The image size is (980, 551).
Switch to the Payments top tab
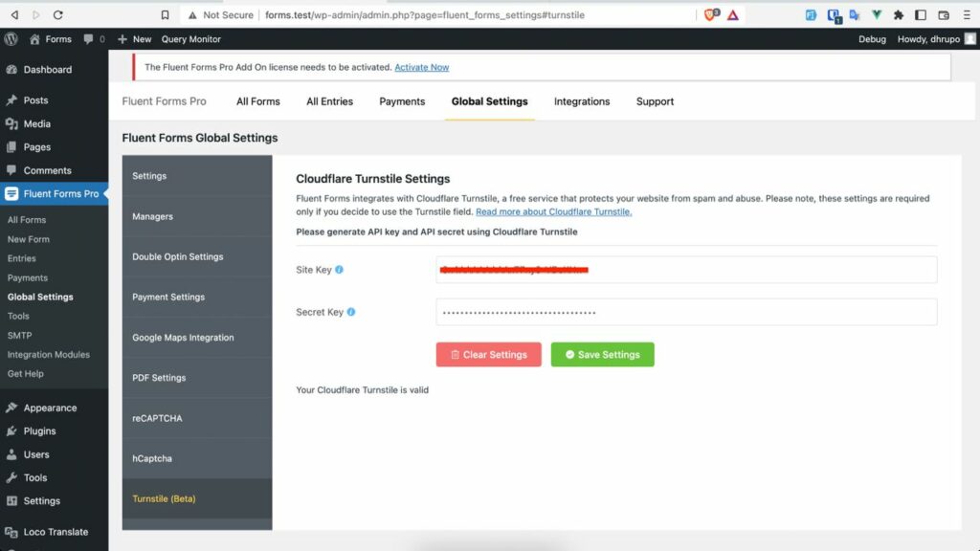(x=402, y=101)
